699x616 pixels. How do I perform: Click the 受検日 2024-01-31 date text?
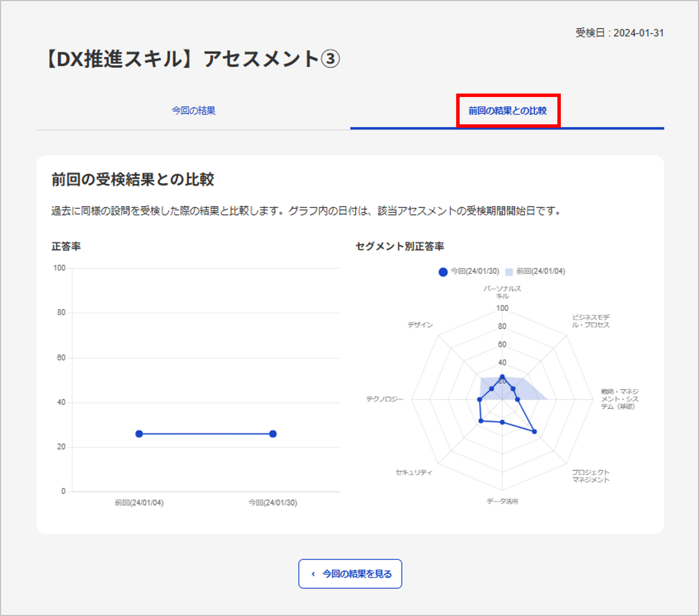[x=619, y=33]
